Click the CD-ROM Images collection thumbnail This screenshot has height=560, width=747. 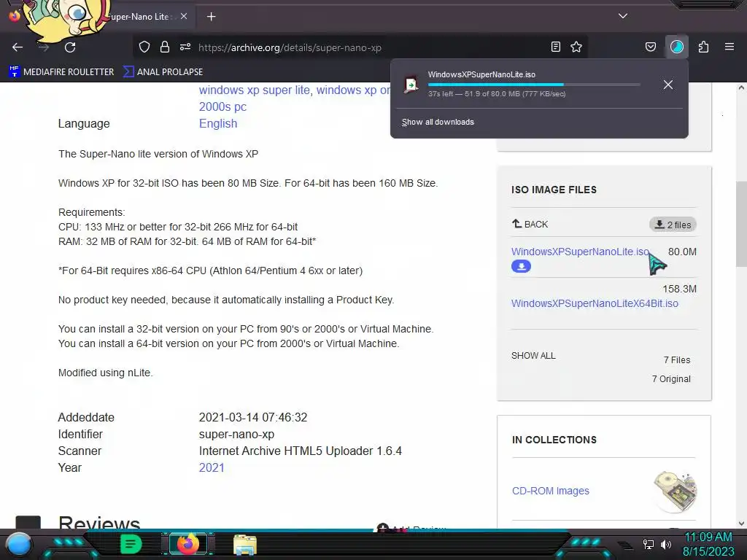pos(675,491)
